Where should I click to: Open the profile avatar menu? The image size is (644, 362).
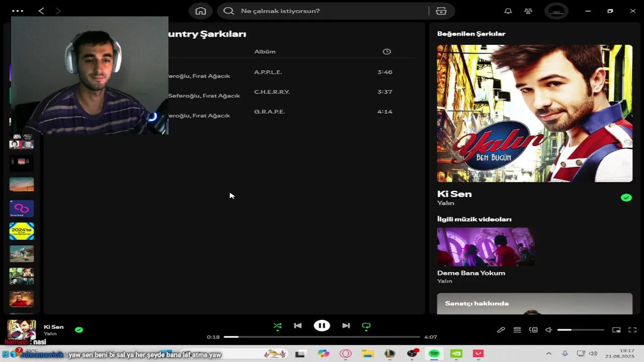(556, 11)
